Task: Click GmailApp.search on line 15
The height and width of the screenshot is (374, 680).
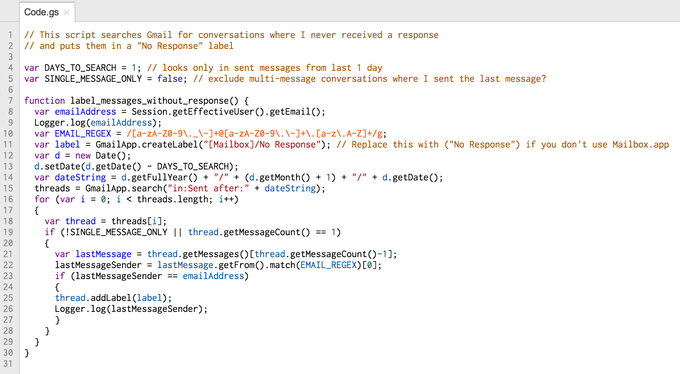Action: click(x=123, y=188)
